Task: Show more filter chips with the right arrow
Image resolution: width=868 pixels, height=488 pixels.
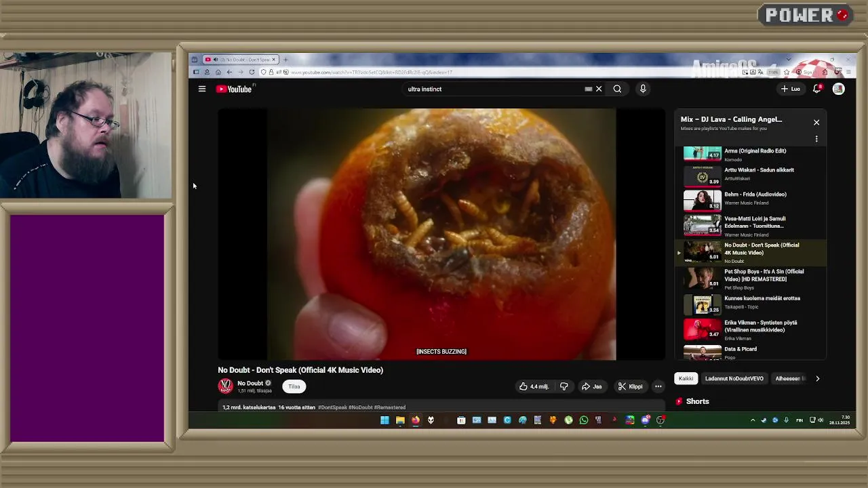Action: pos(817,378)
